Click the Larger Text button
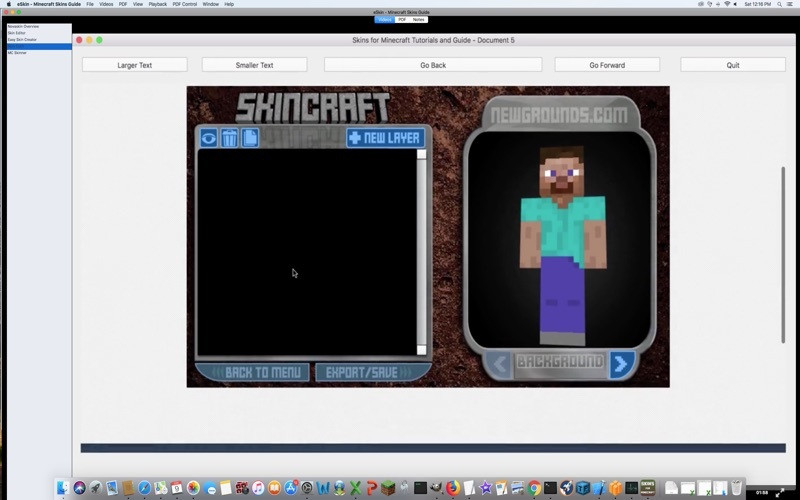This screenshot has height=500, width=800. 135,65
